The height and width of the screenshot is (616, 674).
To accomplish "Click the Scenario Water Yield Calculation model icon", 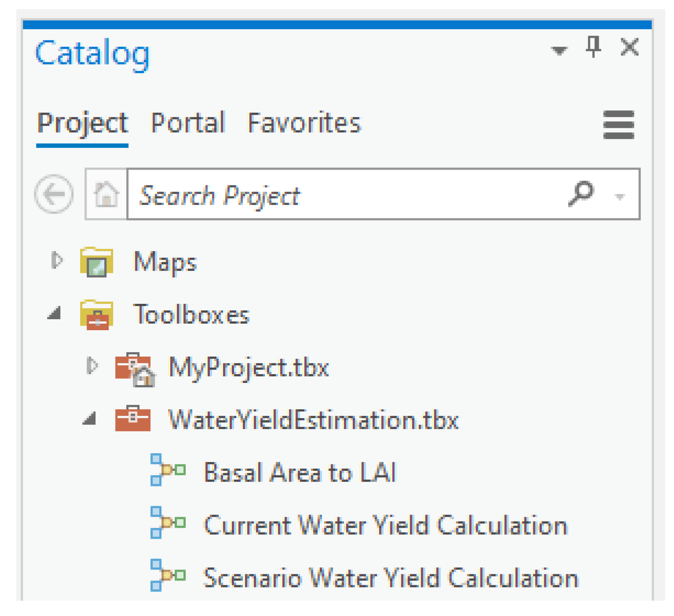I will click(168, 576).
